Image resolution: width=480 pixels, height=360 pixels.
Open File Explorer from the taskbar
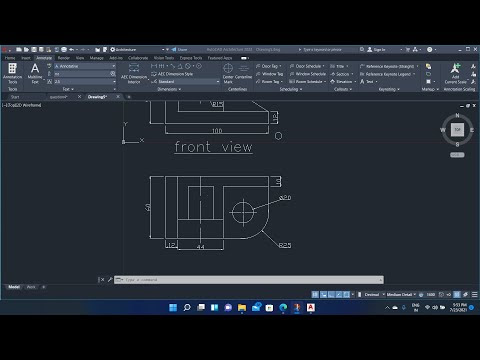pyautogui.click(x=242, y=307)
